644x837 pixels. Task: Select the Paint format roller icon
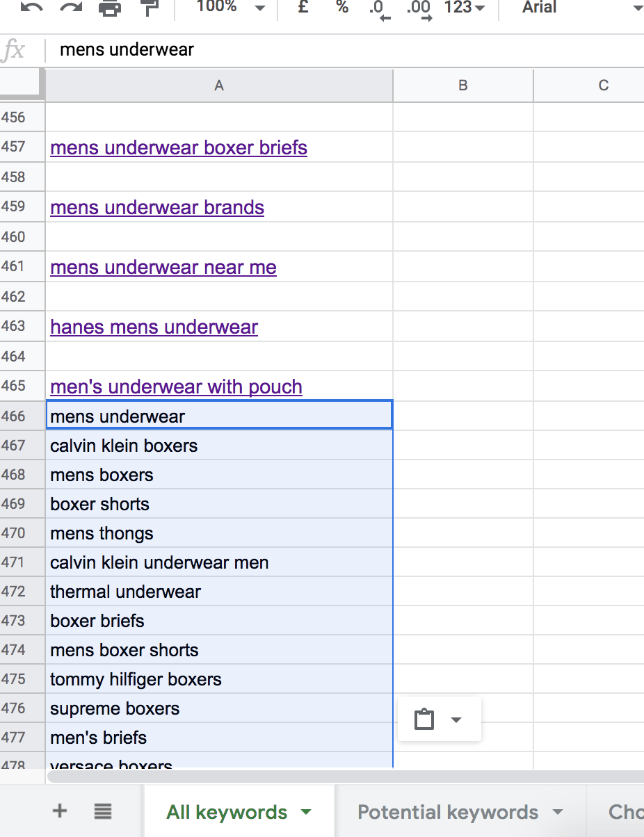tap(148, 8)
